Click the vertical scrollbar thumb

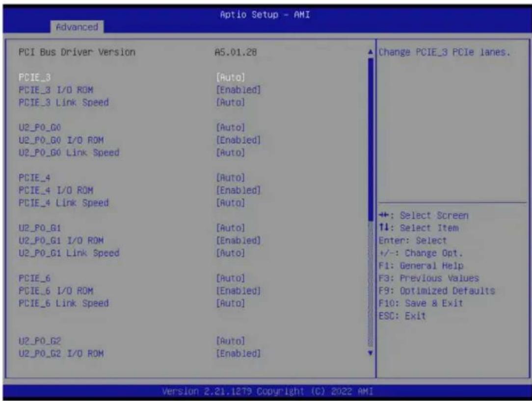(x=371, y=139)
